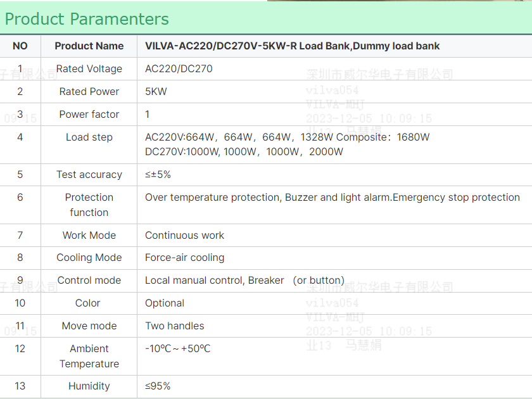The height and width of the screenshot is (399, 532).
Task: Click the "Test accuracy" label
Action: click(x=89, y=174)
